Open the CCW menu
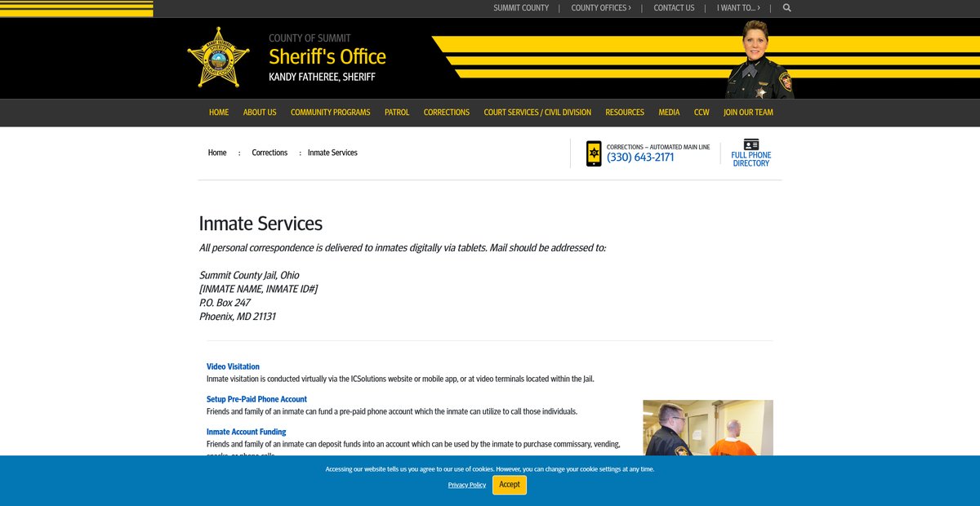The width and height of the screenshot is (980, 506). tap(702, 113)
